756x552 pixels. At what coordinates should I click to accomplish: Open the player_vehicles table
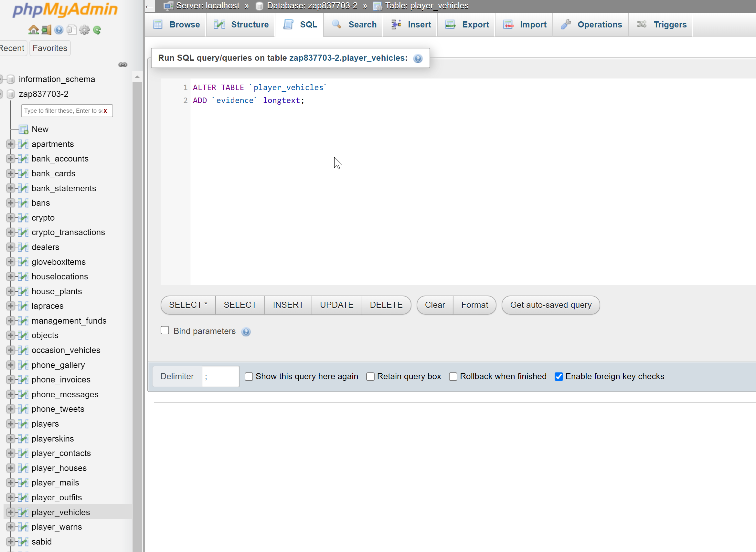tap(60, 512)
